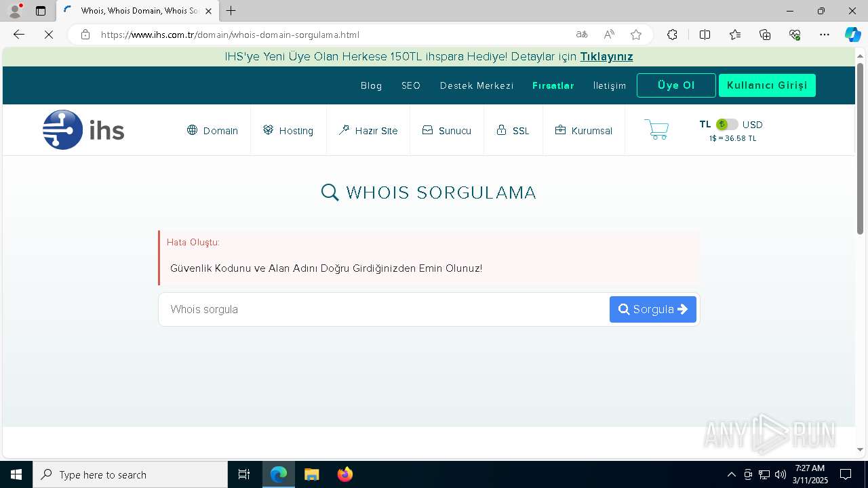The image size is (868, 488).
Task: Open Windows Start menu
Action: (x=16, y=474)
